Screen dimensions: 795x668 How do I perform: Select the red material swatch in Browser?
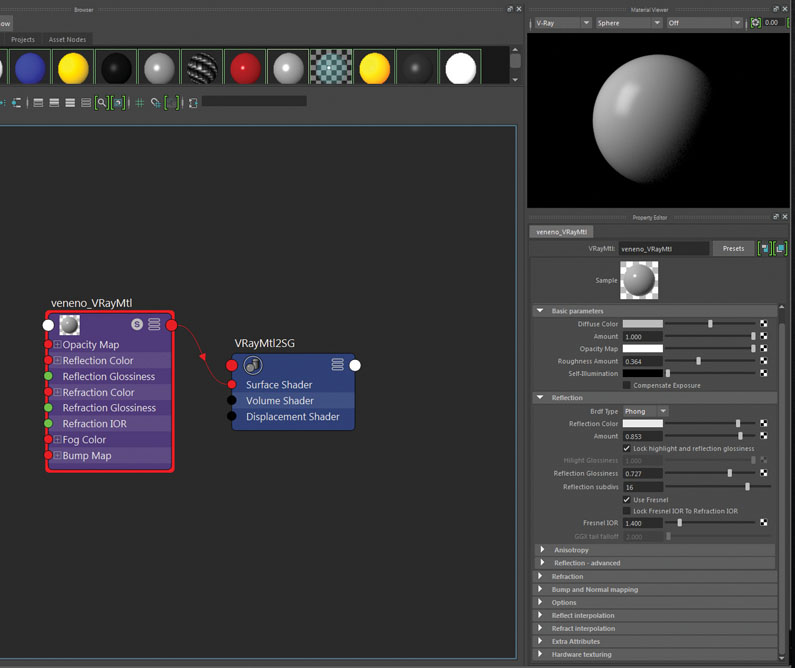point(245,67)
